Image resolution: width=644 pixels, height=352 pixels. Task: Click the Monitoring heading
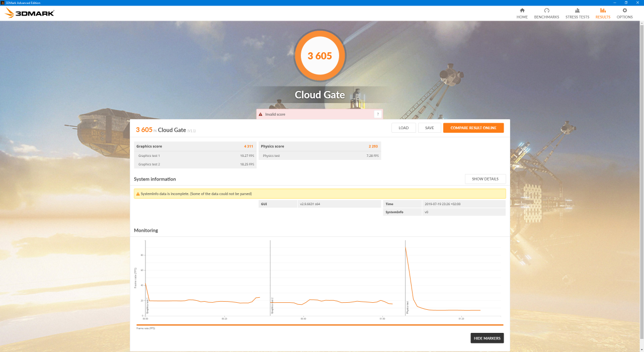(146, 230)
